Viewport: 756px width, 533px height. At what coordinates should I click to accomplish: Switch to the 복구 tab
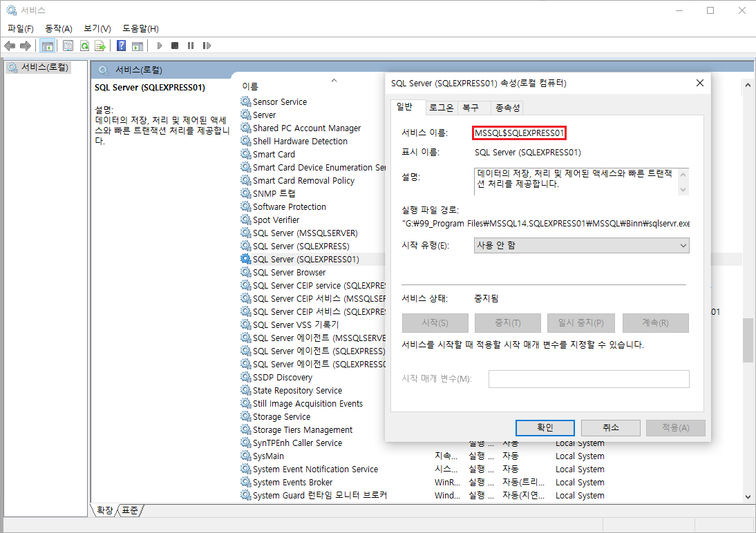[x=471, y=108]
